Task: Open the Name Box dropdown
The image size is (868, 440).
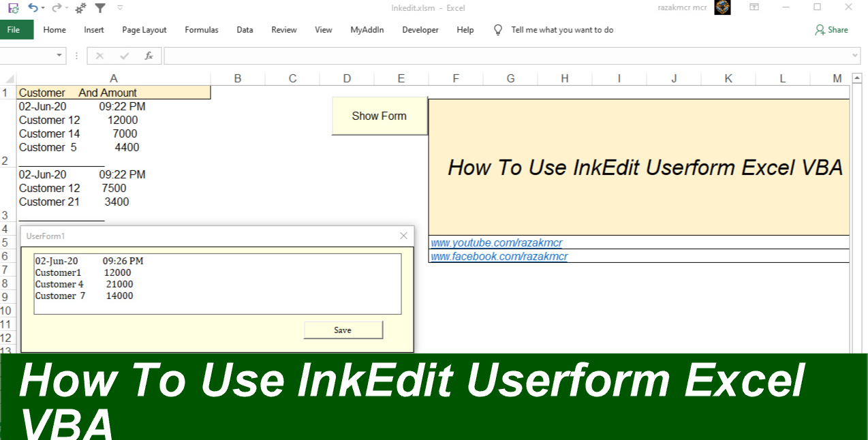Action: click(59, 56)
